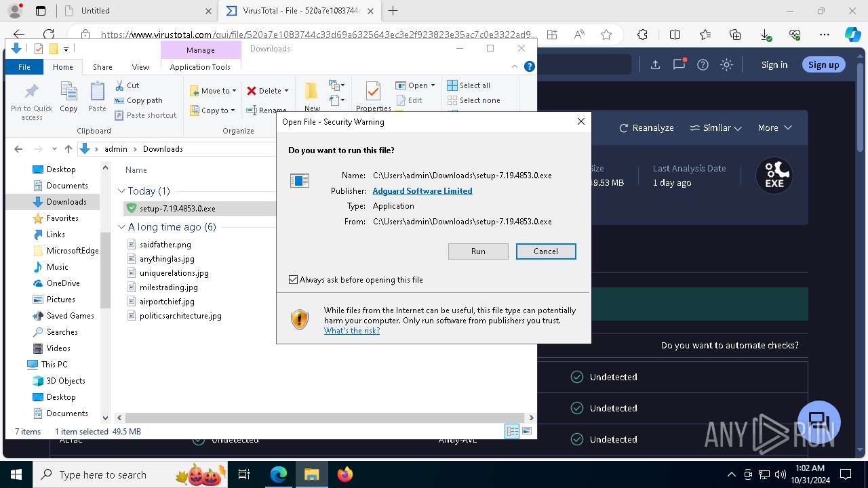Click Cancel in the security warning
Image resolution: width=868 pixels, height=488 pixels.
point(546,251)
